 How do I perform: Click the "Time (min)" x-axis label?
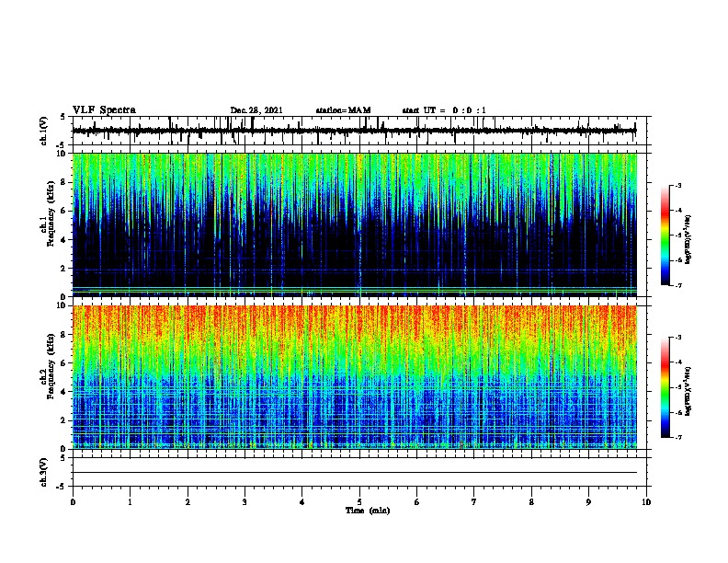coord(368,511)
